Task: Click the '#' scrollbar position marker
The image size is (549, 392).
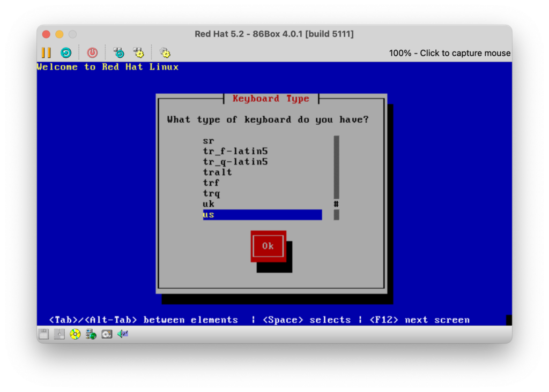Action: (x=337, y=204)
